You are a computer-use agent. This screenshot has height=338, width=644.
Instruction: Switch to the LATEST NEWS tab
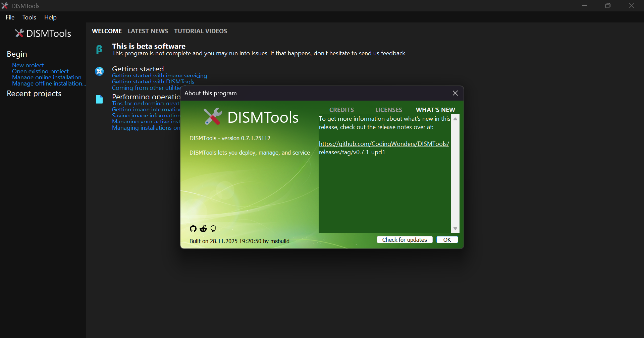[x=148, y=31]
